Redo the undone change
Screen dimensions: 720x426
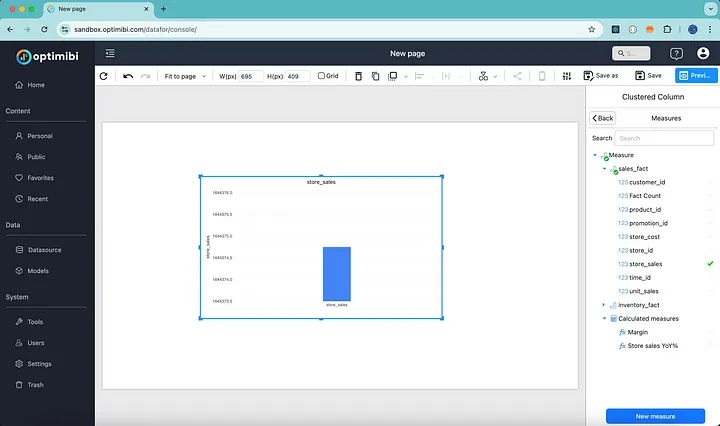146,76
